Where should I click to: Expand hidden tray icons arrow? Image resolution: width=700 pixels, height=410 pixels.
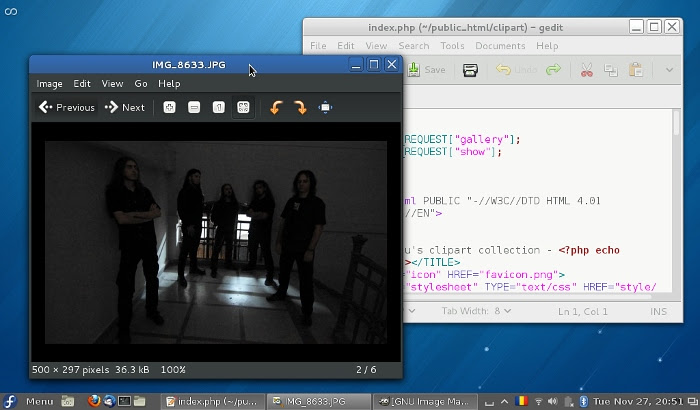(504, 402)
